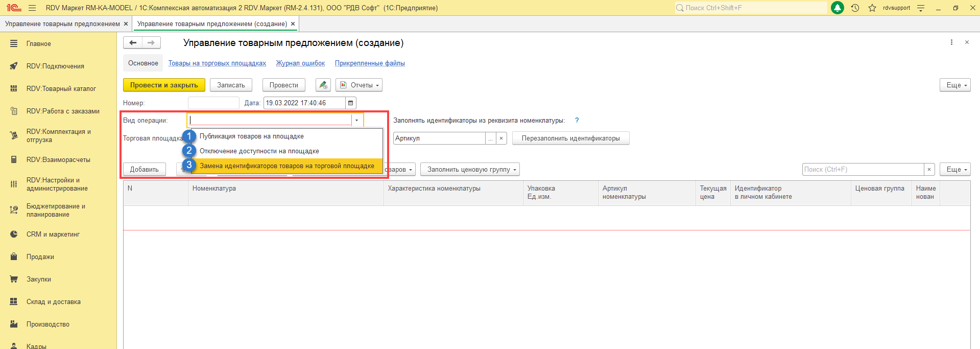Click the notifications bell icon
Image resolution: width=980 pixels, height=349 pixels.
pos(838,8)
